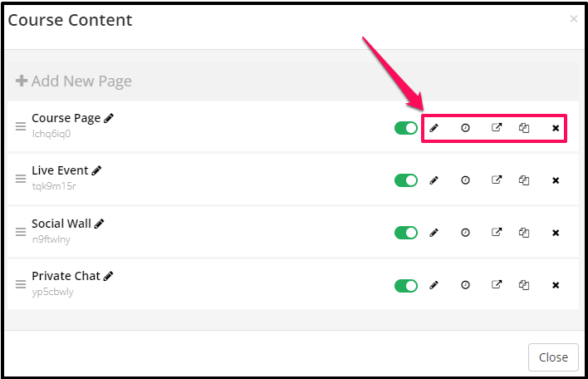
Task: Rename Course Page via title pencil
Action: coord(109,118)
